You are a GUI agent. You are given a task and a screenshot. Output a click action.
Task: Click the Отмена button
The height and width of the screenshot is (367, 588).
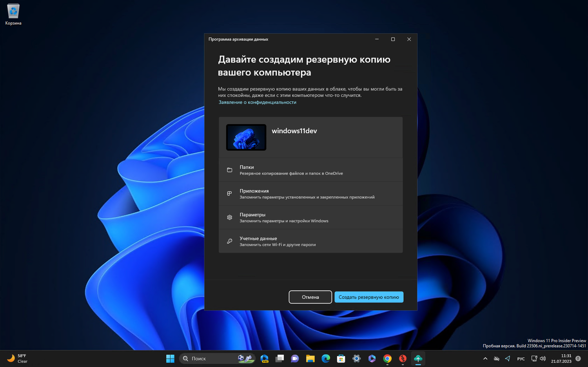pyautogui.click(x=310, y=297)
